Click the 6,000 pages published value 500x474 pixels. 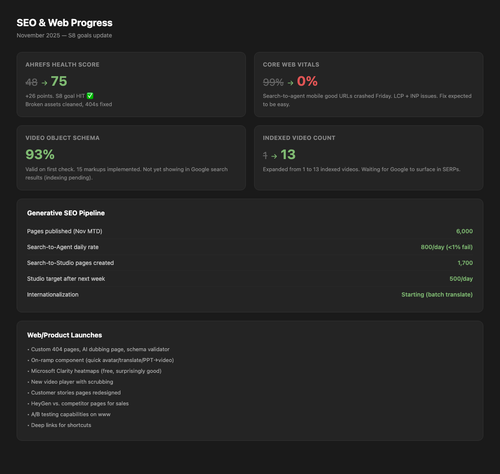click(464, 231)
